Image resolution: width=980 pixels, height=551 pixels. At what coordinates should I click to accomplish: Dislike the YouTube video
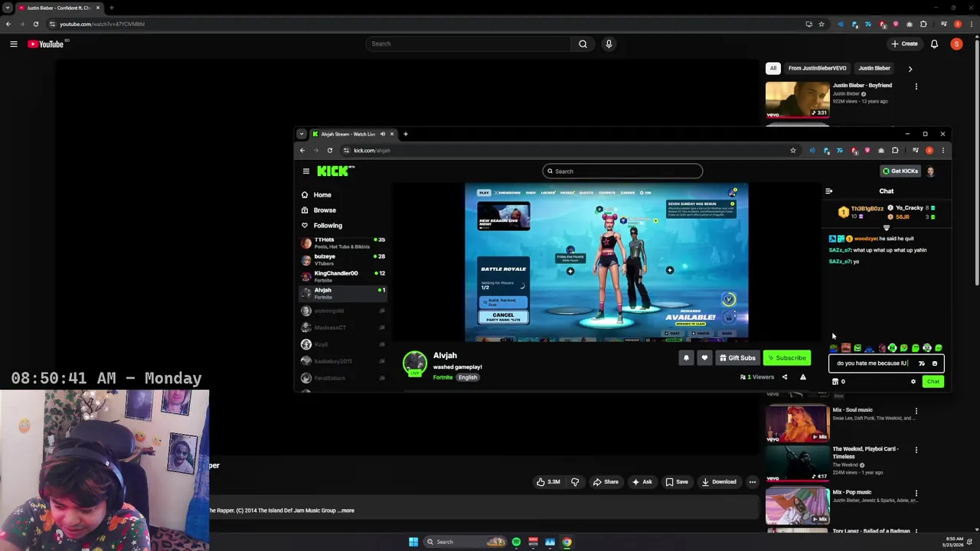[575, 482]
